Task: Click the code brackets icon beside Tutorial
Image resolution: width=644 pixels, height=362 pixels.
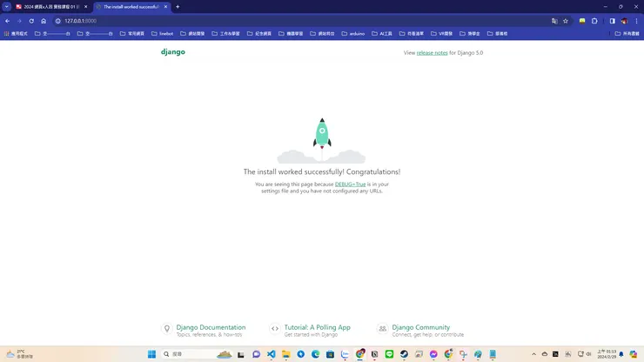Action: 275,328
